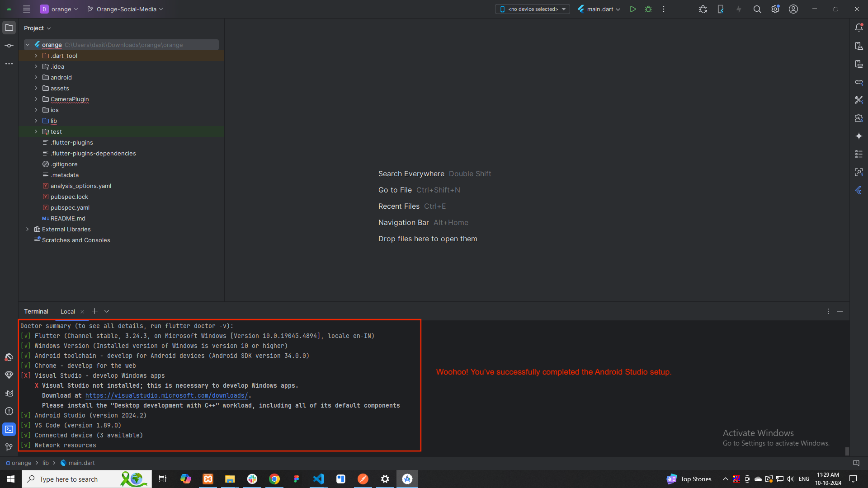Select no device selected dropdown
This screenshot has height=488, width=868.
click(533, 9)
